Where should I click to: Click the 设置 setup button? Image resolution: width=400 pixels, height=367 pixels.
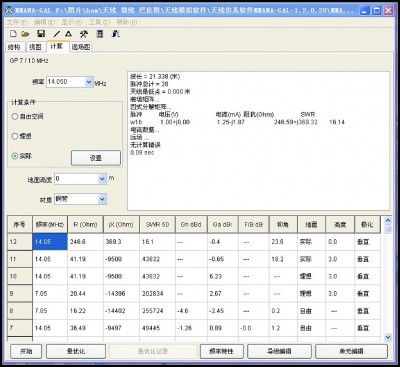(96, 158)
